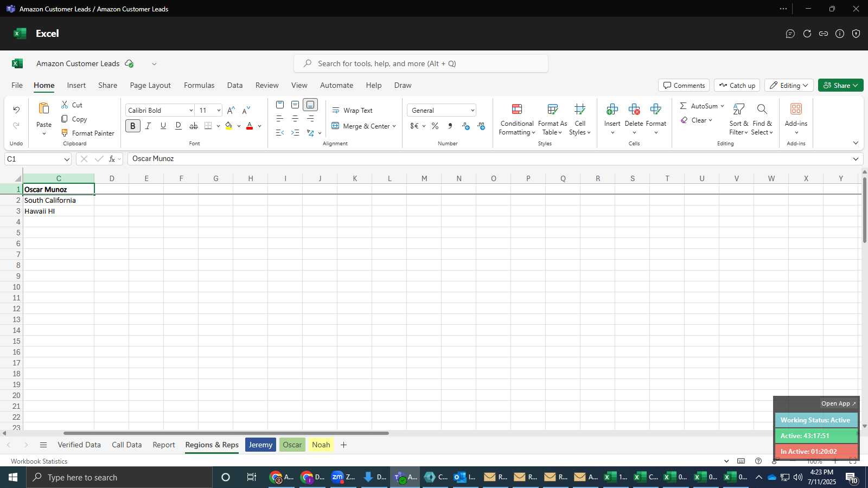This screenshot has height=488, width=868.
Task: Expand the formula bar chevron
Action: click(x=856, y=159)
